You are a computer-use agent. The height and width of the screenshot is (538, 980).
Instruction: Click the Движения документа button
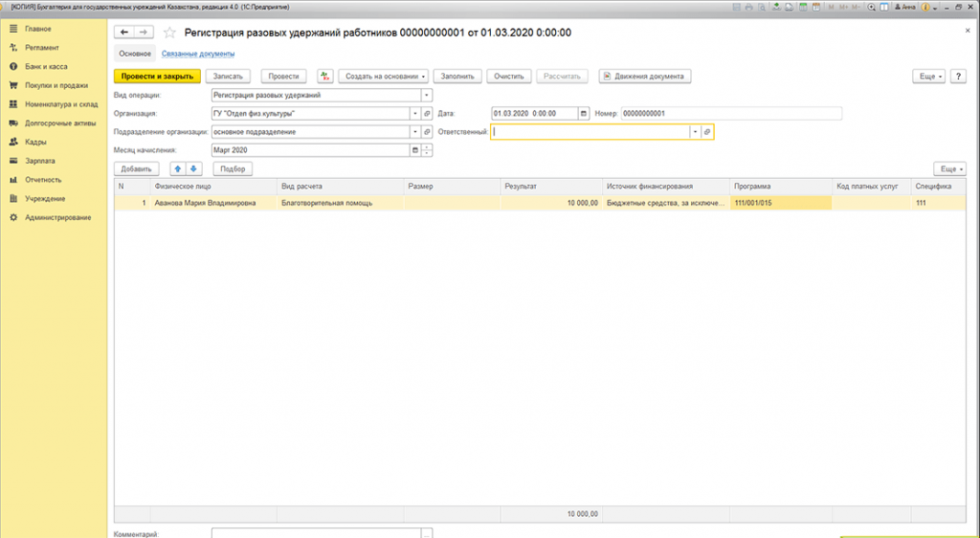point(644,76)
